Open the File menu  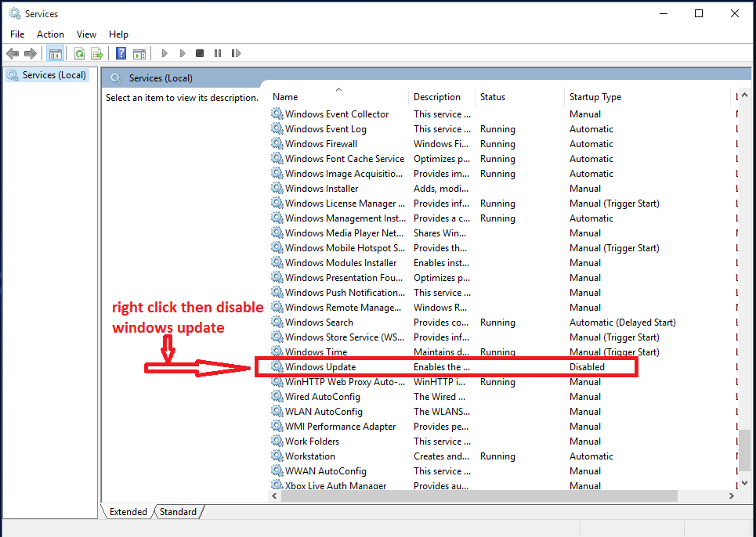coord(17,34)
